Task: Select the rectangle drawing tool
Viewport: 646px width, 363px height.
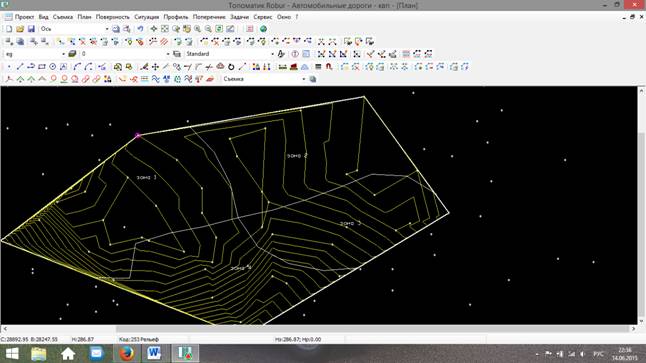Action: pyautogui.click(x=42, y=66)
